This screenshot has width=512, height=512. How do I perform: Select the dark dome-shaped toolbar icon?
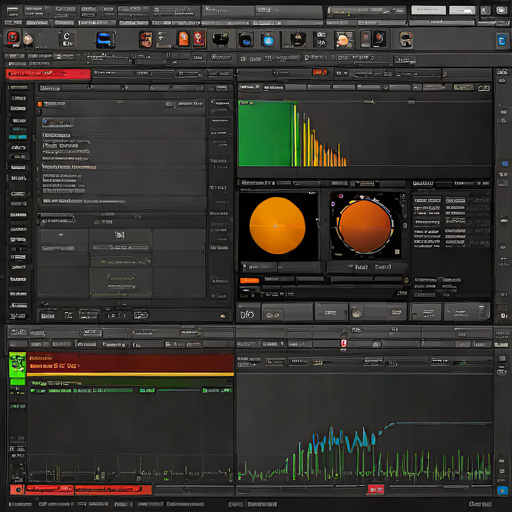click(x=298, y=39)
